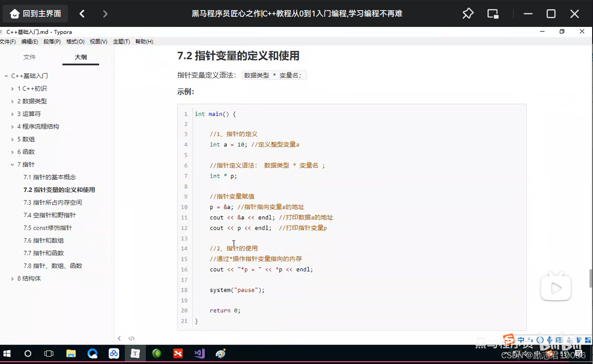This screenshot has width=593, height=364.
Task: Open the 帮助(H) menu
Action: (144, 41)
